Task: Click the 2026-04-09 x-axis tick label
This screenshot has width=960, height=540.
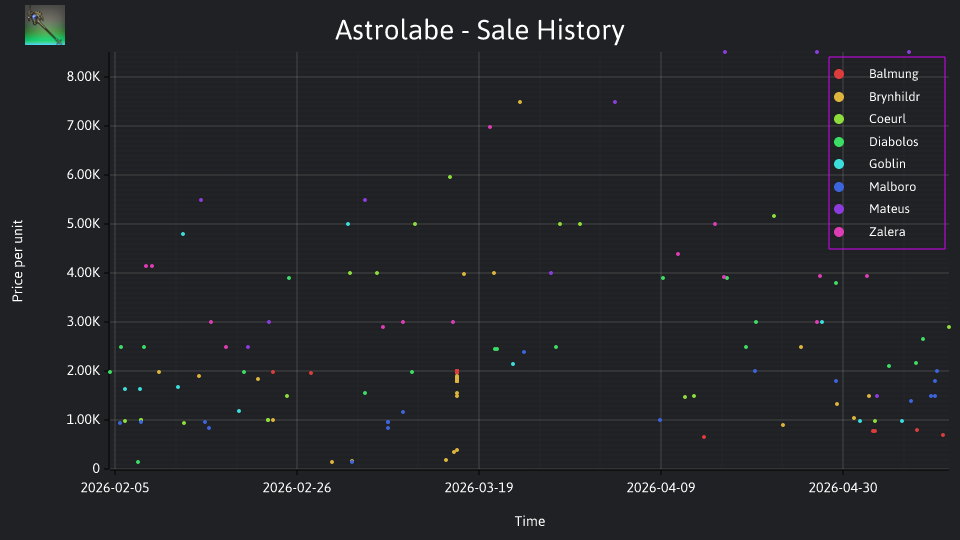Action: click(x=661, y=488)
